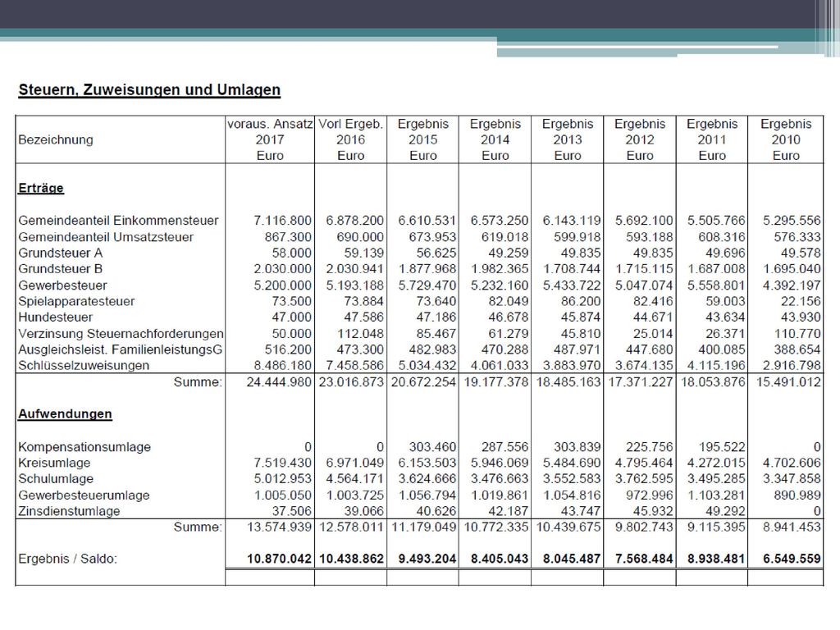Select the Verzinsung 2010 value 110.770
This screenshot has height=630, width=840.
(x=797, y=333)
